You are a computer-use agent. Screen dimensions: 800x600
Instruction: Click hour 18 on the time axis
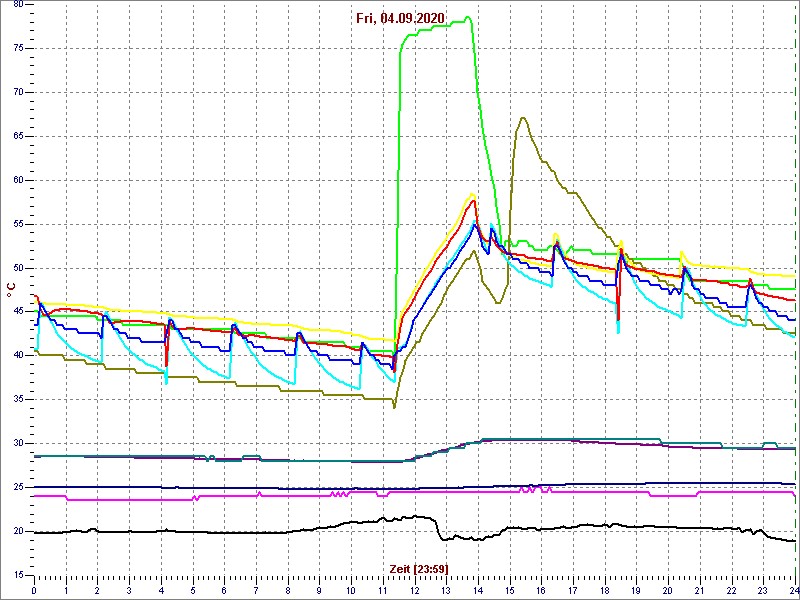tap(605, 591)
